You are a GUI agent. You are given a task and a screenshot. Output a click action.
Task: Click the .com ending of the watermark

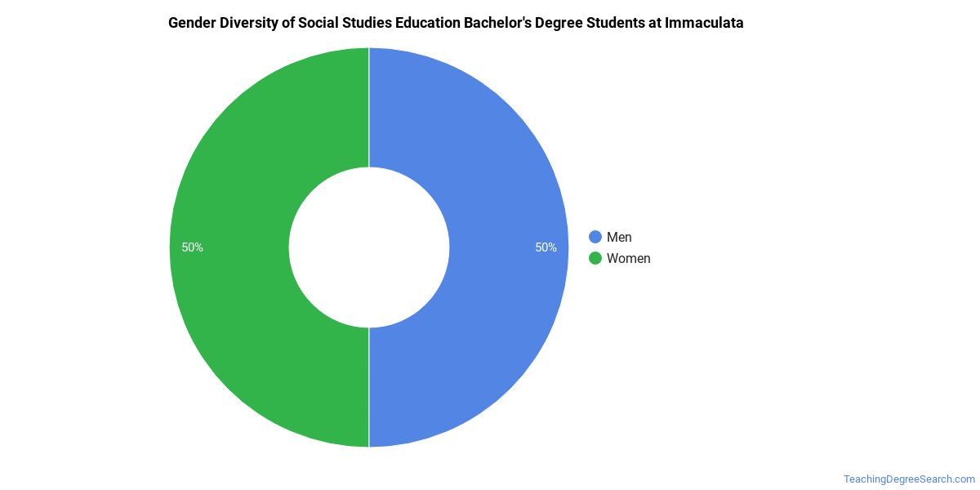coord(963,479)
